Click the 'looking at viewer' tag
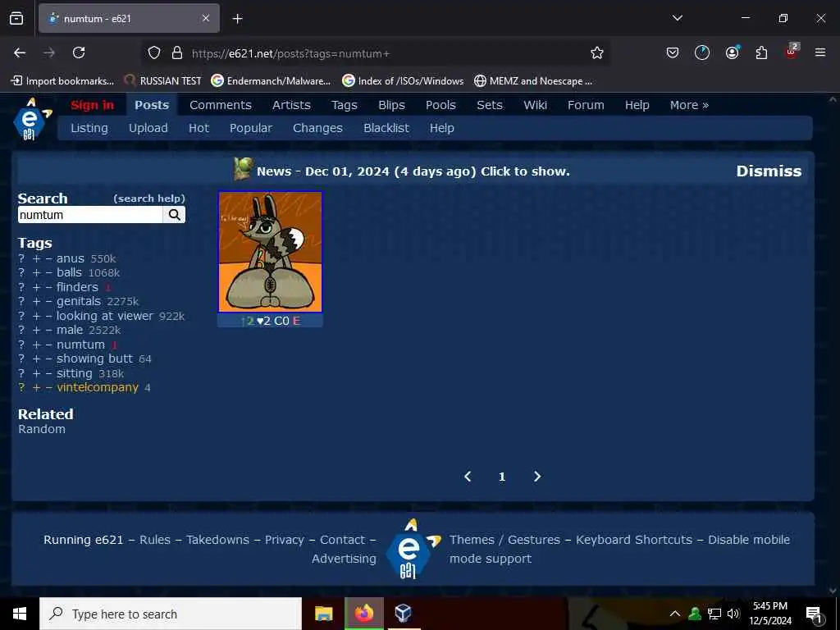This screenshot has height=630, width=840. (x=105, y=316)
